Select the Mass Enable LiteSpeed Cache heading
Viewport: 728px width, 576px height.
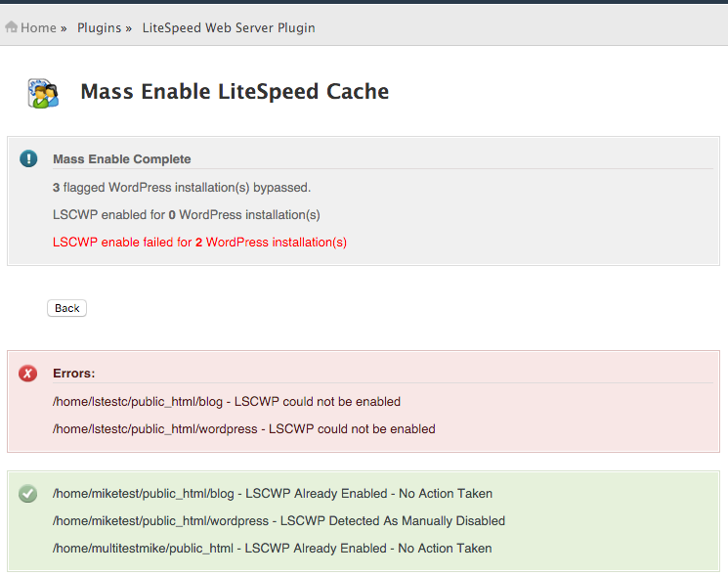(x=235, y=92)
